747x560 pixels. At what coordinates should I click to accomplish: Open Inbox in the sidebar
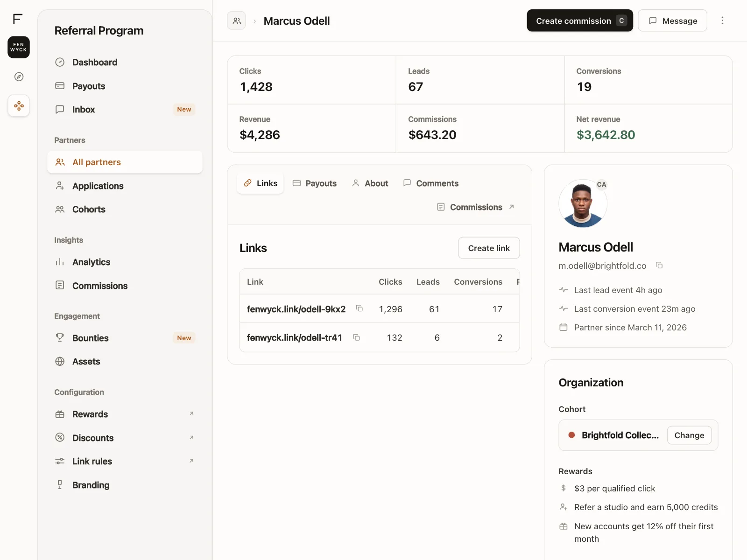click(x=125, y=109)
